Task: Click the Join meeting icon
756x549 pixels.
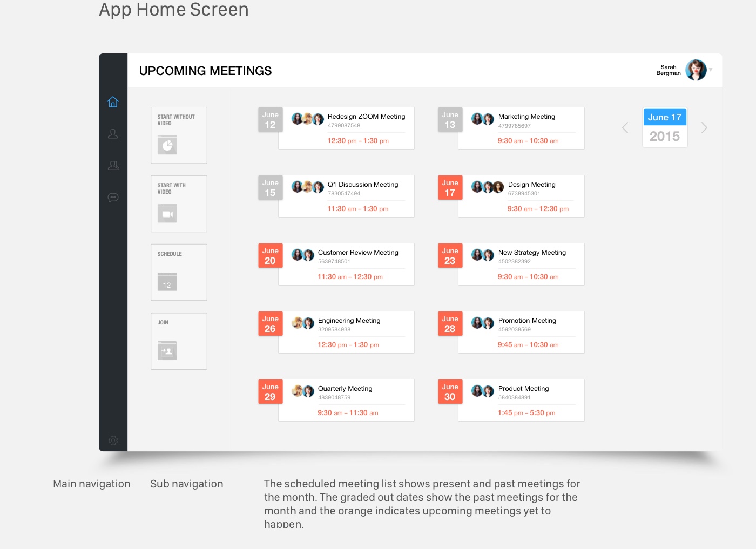Action: pos(167,350)
